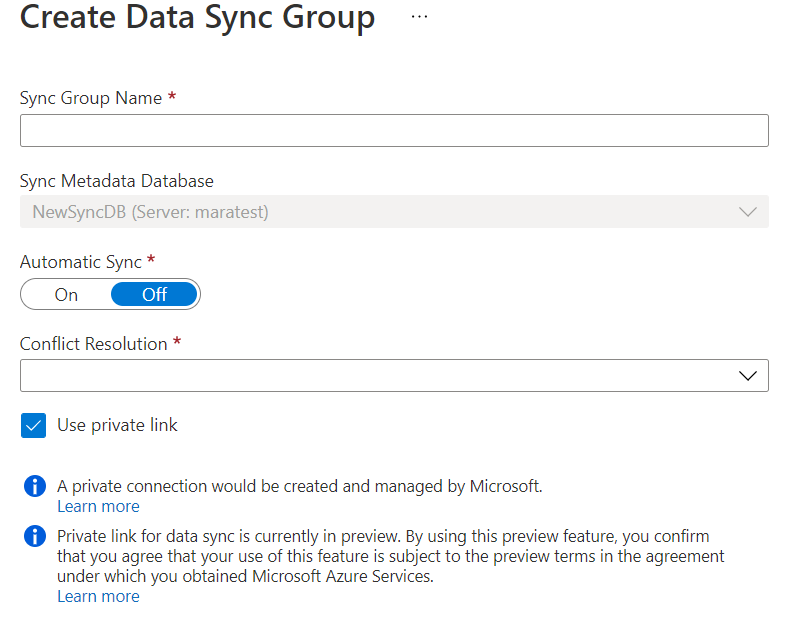Click the Sync Group Name field label
The image size is (795, 640).
pos(91,98)
